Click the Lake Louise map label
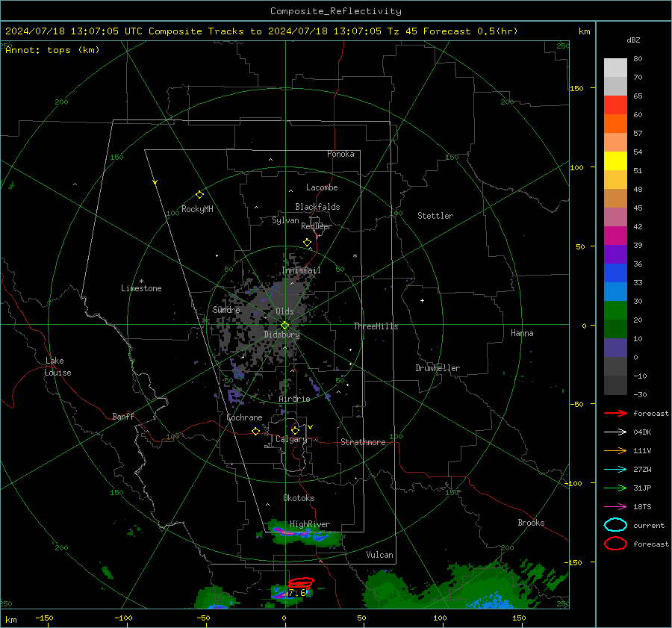This screenshot has width=672, height=628. point(57,367)
